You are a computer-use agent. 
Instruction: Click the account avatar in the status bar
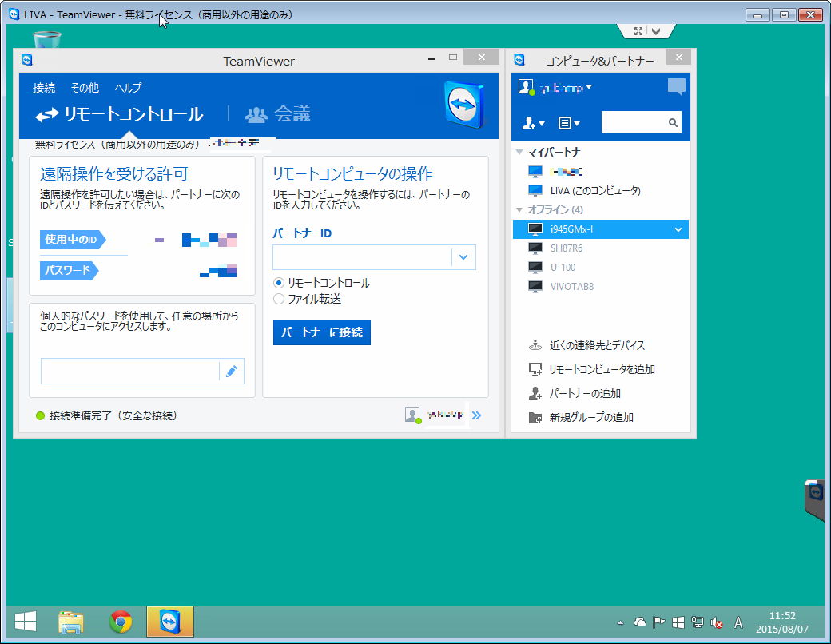pyautogui.click(x=413, y=415)
